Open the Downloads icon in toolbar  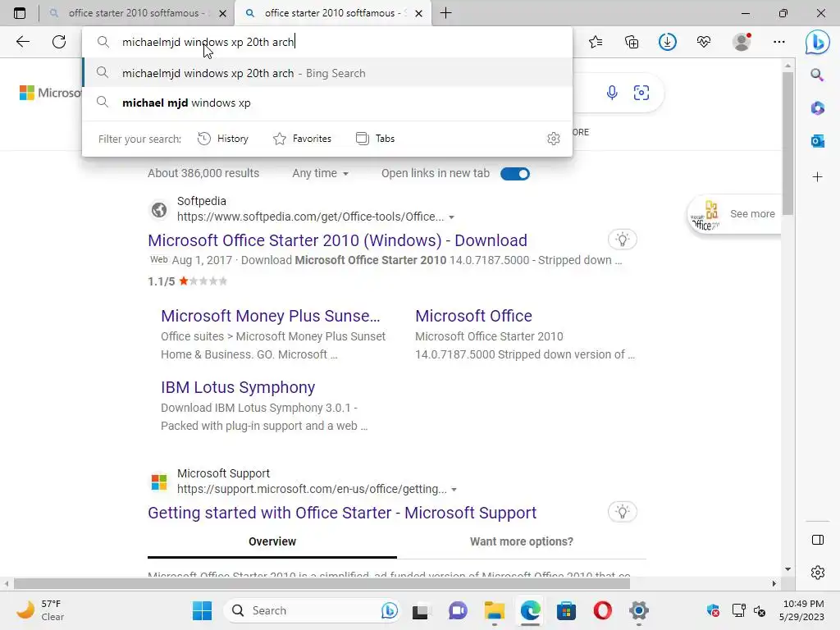click(x=668, y=42)
